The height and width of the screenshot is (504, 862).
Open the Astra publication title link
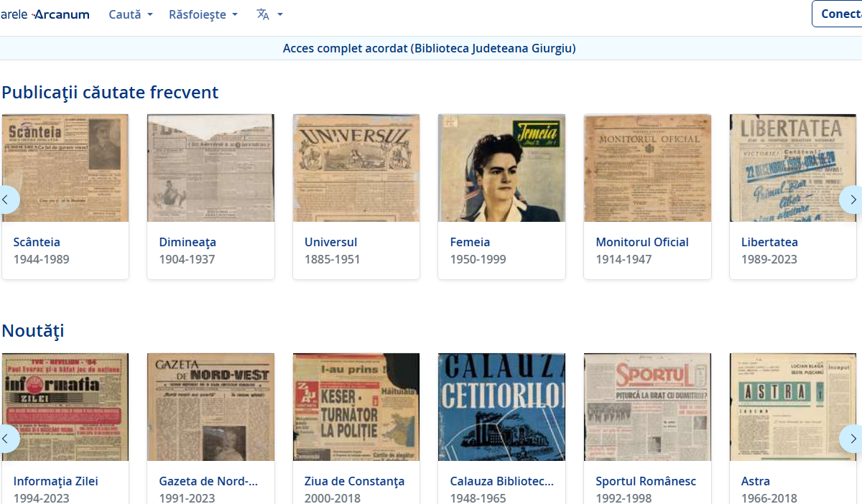[755, 481]
